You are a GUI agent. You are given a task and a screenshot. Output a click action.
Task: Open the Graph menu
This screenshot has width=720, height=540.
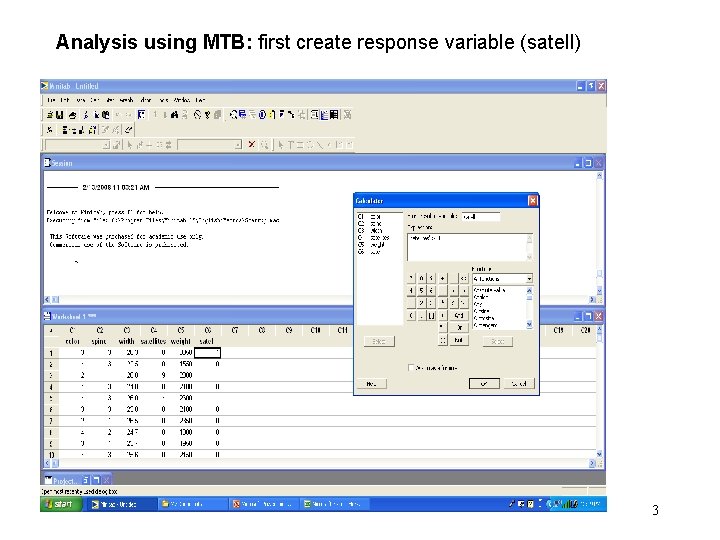tap(126, 100)
